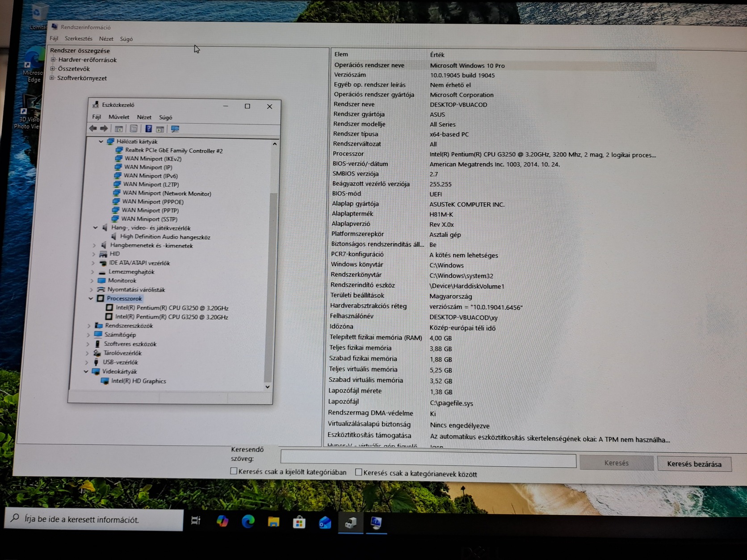Image resolution: width=747 pixels, height=560 pixels.
Task: Click the Windows taskbar search box
Action: pyautogui.click(x=94, y=519)
